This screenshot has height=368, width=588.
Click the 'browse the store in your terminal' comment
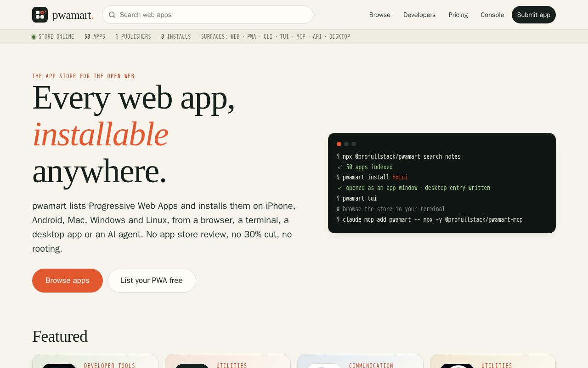[391, 209]
